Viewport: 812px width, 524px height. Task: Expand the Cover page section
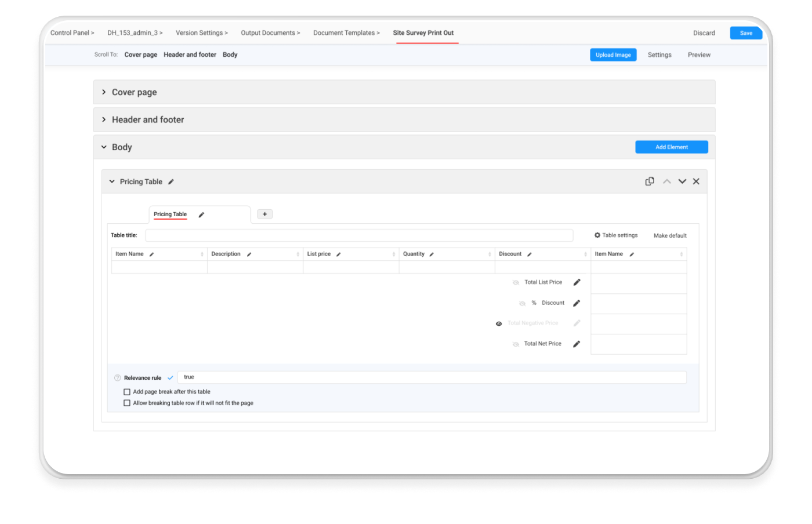coord(104,92)
